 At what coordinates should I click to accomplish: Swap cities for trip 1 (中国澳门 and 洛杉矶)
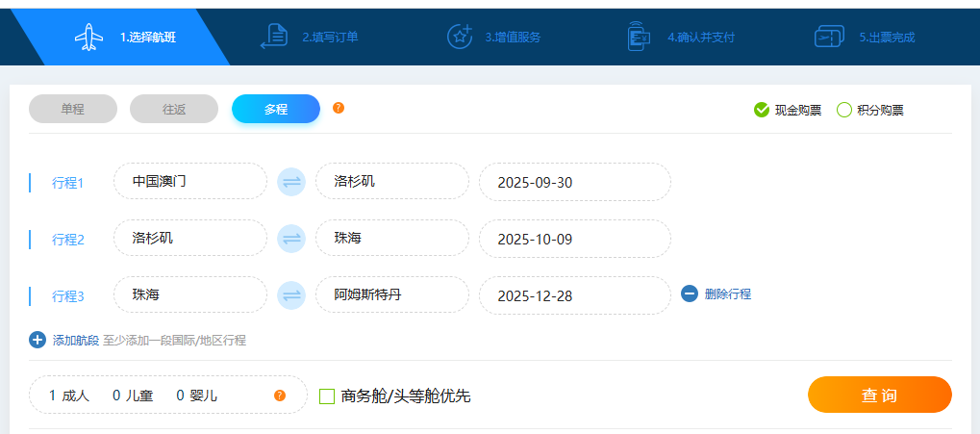[x=291, y=182]
